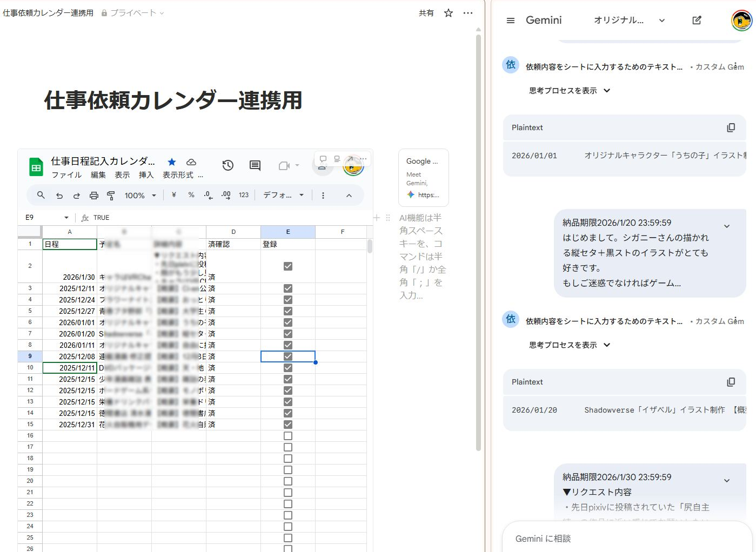Check the empty 登録 checkbox in row 16
Viewport: 756px width, 552px height.
click(x=288, y=436)
